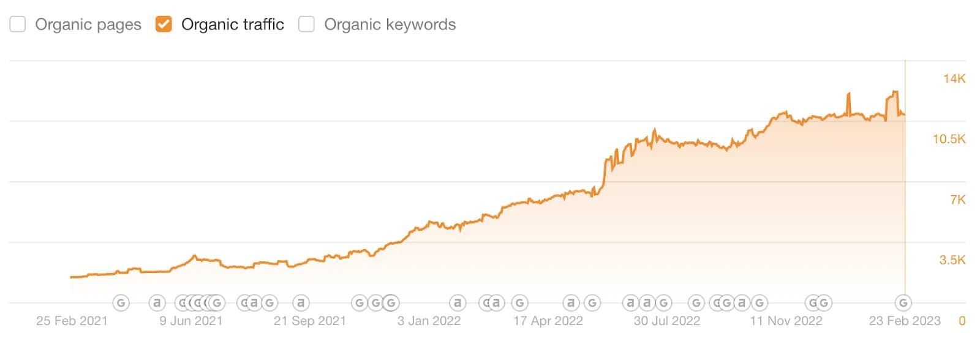The width and height of the screenshot is (980, 352).
Task: Click the Organic pages label
Action: coord(88,24)
